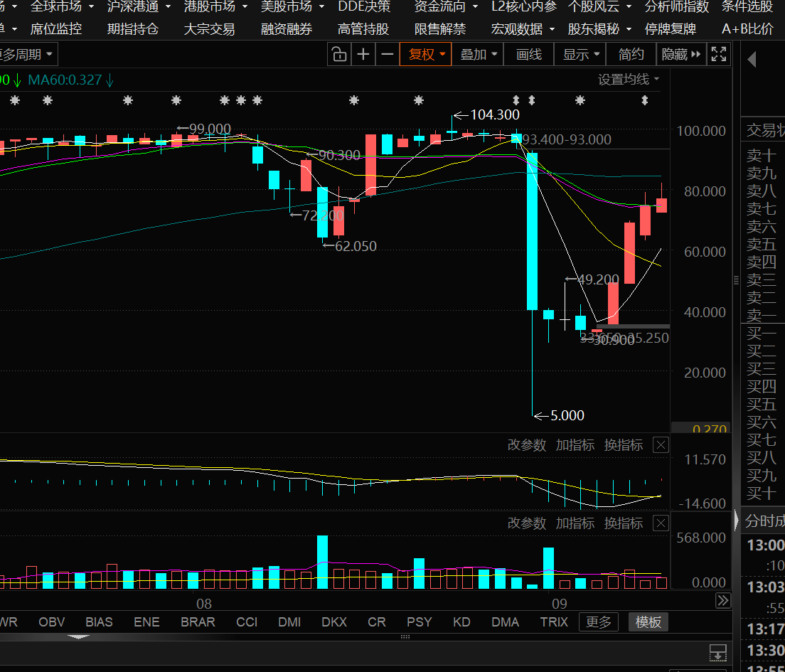This screenshot has width=785, height=672.
Task: Click the 5.000 low price label
Action: tap(567, 415)
